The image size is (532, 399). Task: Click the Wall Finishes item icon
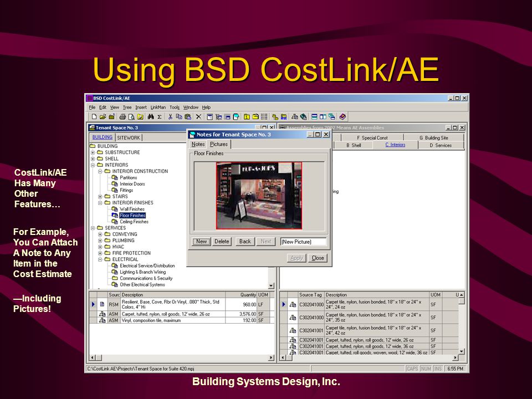pos(115,209)
